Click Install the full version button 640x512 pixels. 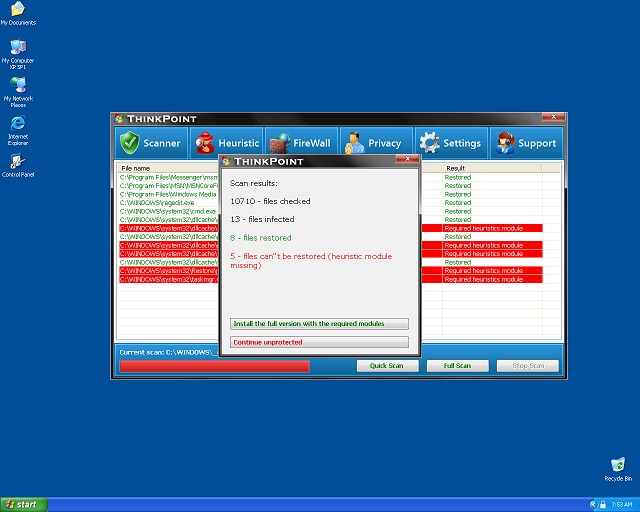click(x=319, y=324)
